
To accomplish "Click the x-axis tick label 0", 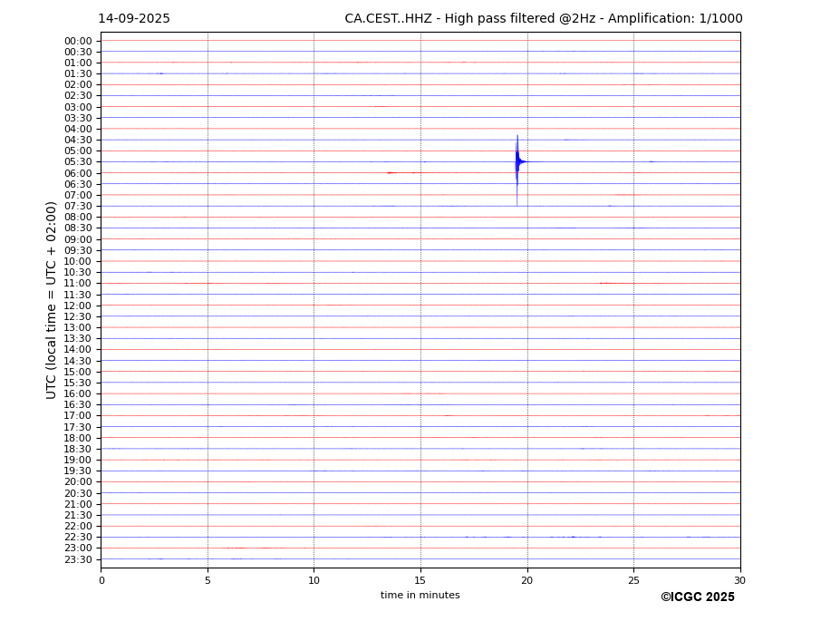I will 101,580.
